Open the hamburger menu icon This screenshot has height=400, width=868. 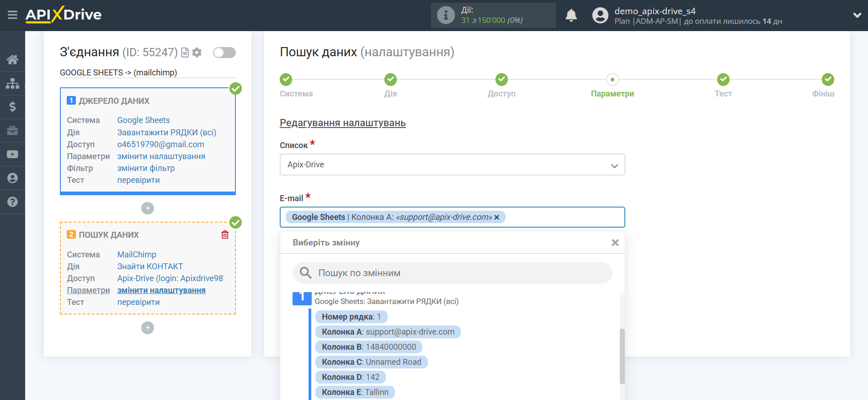click(12, 15)
